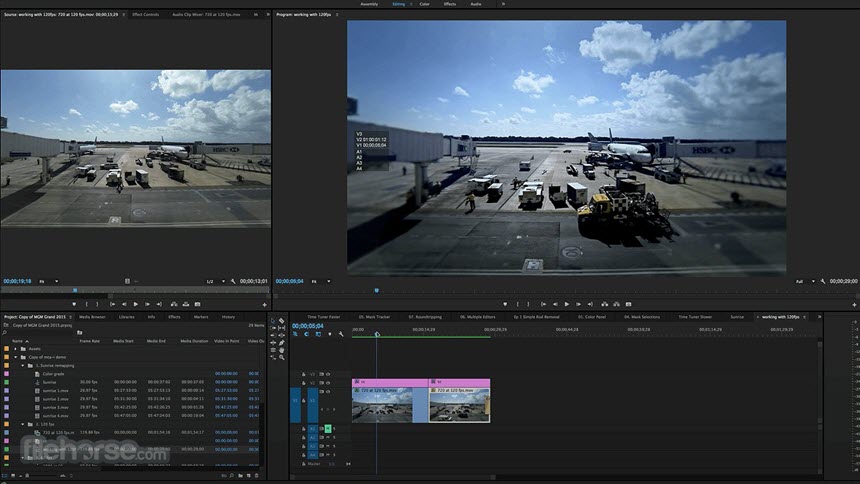
Task: Click Play in the Source monitor
Action: (135, 304)
